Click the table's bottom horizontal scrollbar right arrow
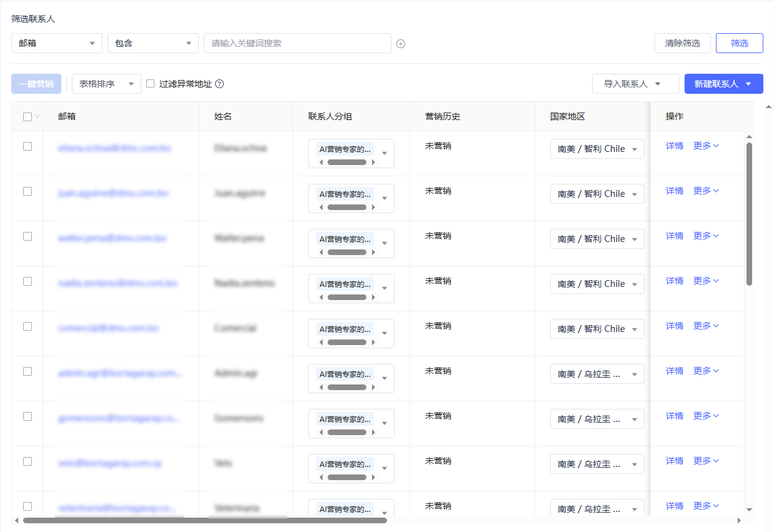Screen dimensions: 774x532 tap(738, 520)
